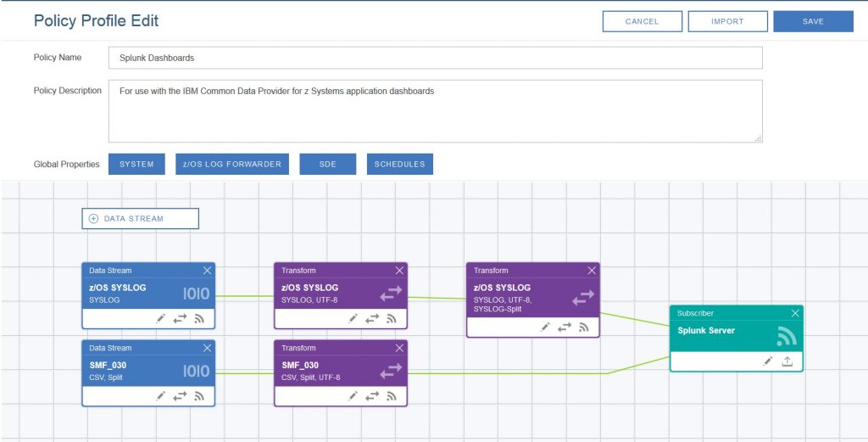The image size is (868, 442).
Task: Remove the Splunk Server subscriber node
Action: coord(795,314)
